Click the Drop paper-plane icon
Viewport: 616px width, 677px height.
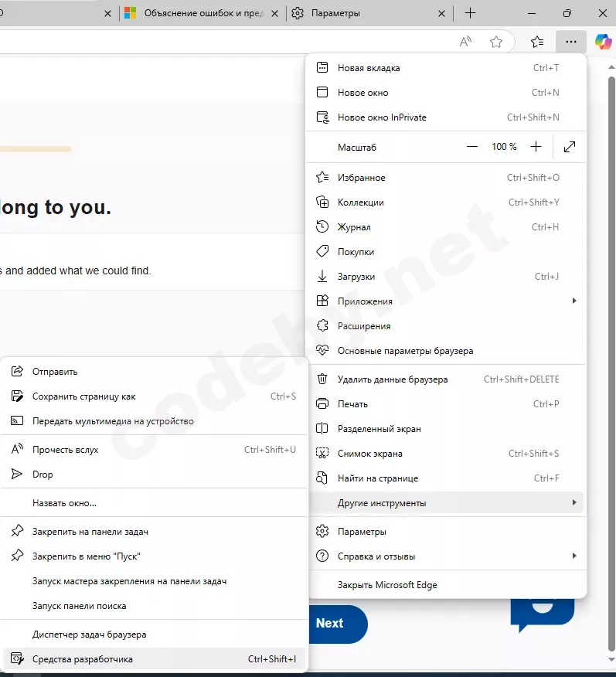(x=17, y=474)
